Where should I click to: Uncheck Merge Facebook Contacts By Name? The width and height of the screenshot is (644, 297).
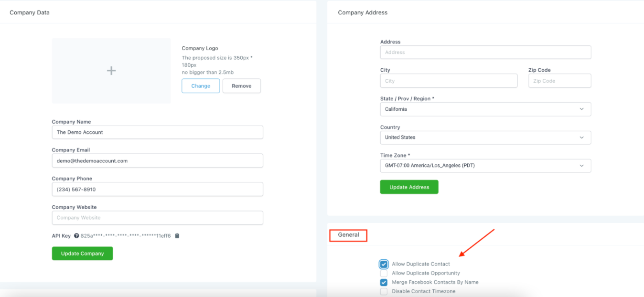click(384, 282)
